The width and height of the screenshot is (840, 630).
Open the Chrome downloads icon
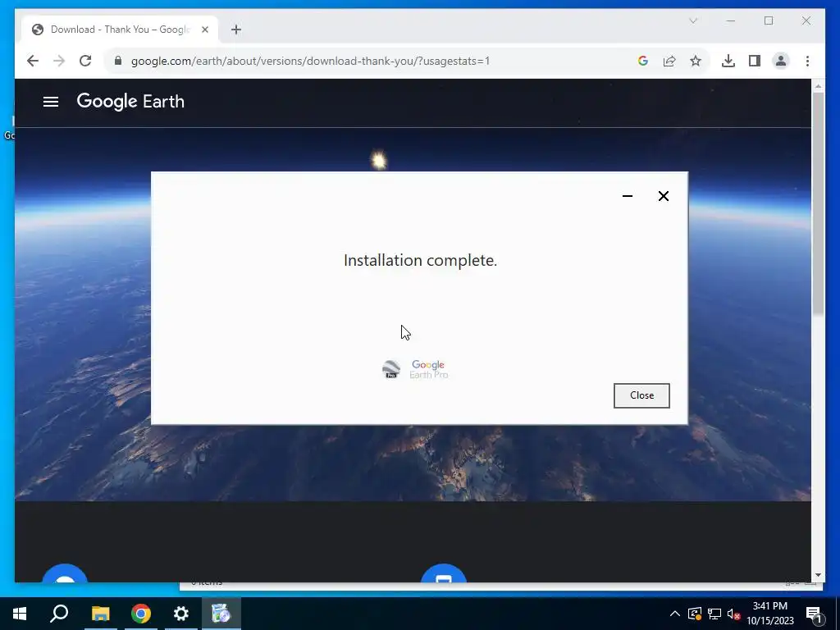click(x=728, y=61)
